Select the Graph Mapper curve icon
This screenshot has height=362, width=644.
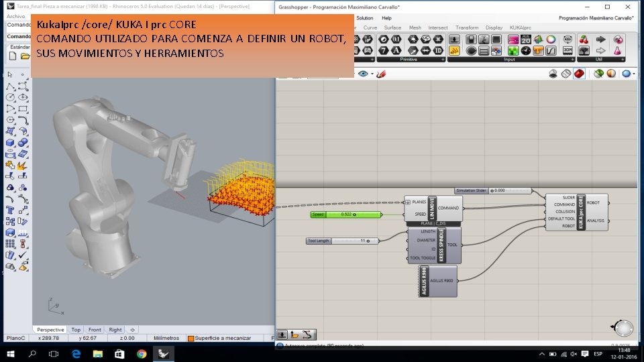point(551,51)
